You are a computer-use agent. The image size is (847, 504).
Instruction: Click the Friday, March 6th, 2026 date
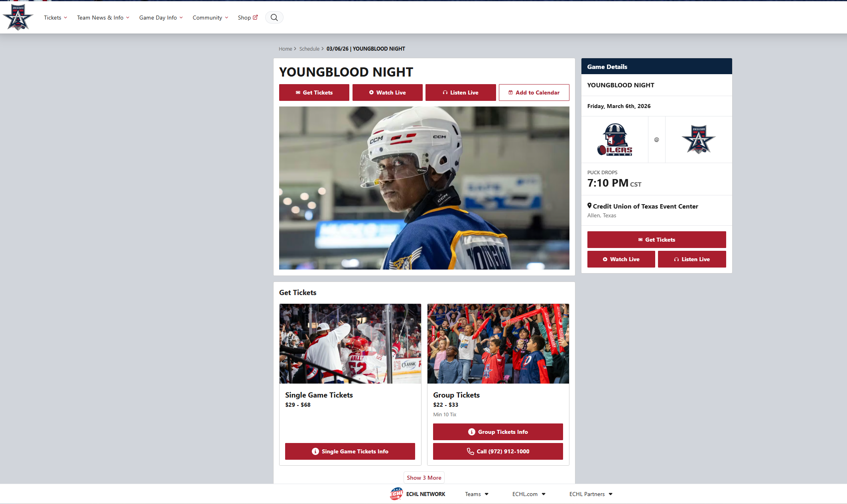619,106
